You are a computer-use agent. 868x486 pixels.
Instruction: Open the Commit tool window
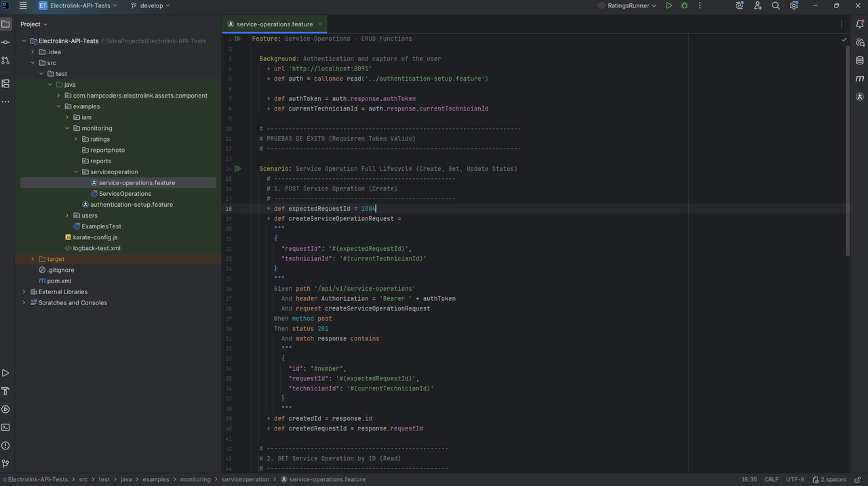pos(5,42)
